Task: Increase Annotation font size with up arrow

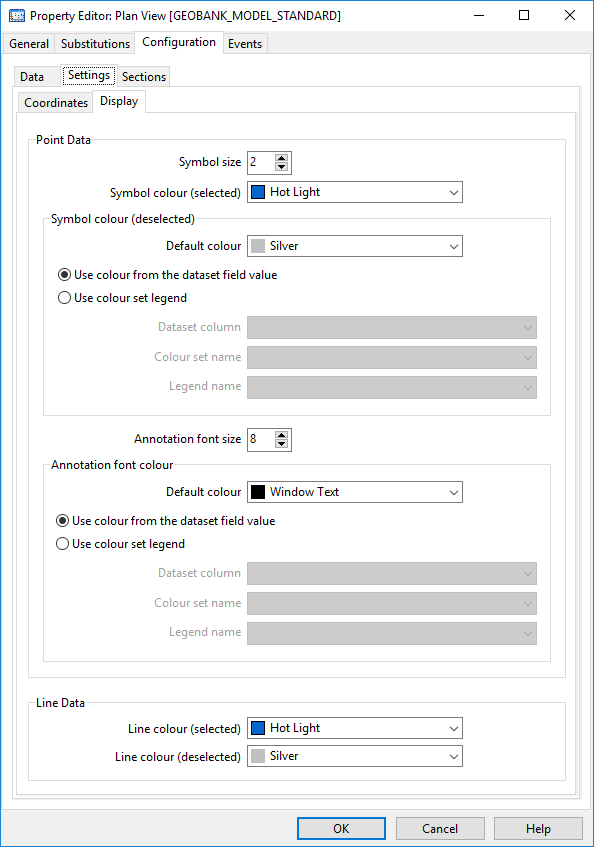Action: pos(281,435)
